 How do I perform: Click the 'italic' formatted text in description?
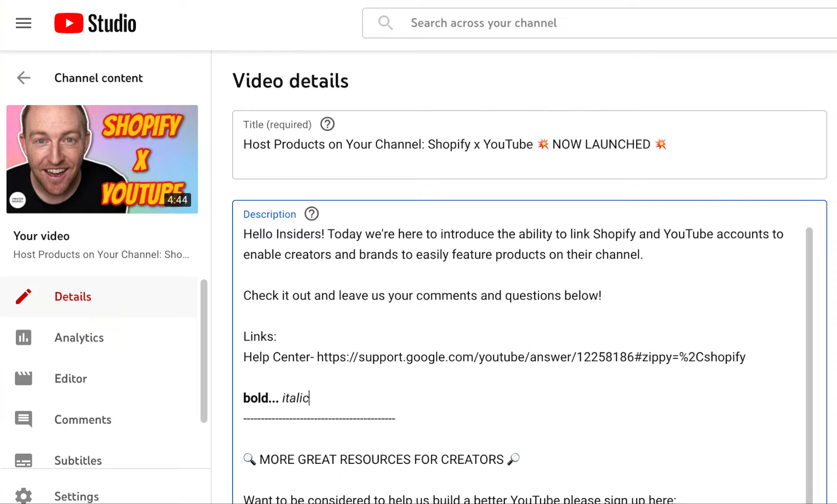click(x=295, y=398)
